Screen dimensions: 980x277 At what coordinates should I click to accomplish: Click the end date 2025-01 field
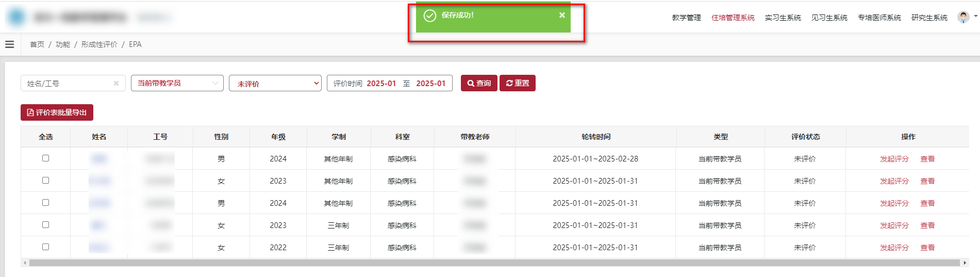pyautogui.click(x=430, y=83)
